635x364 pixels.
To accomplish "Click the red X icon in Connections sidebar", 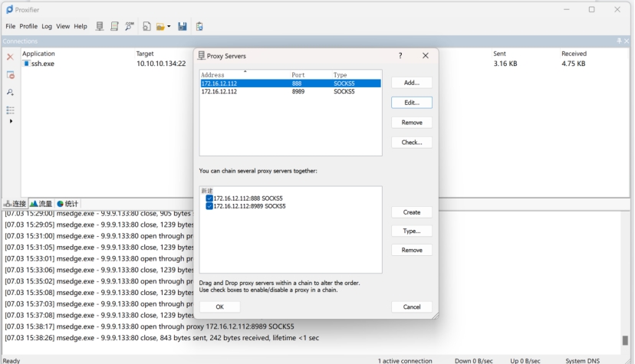I will coord(10,57).
